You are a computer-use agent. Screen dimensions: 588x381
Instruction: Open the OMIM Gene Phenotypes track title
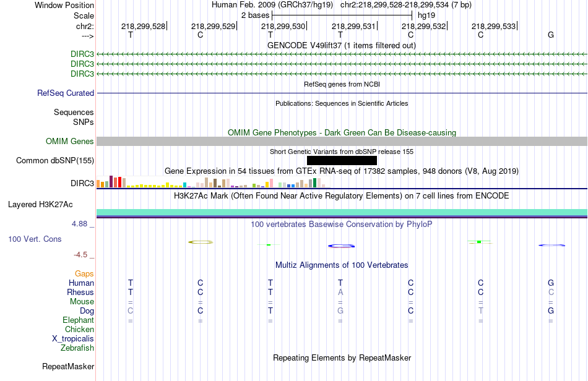342,132
